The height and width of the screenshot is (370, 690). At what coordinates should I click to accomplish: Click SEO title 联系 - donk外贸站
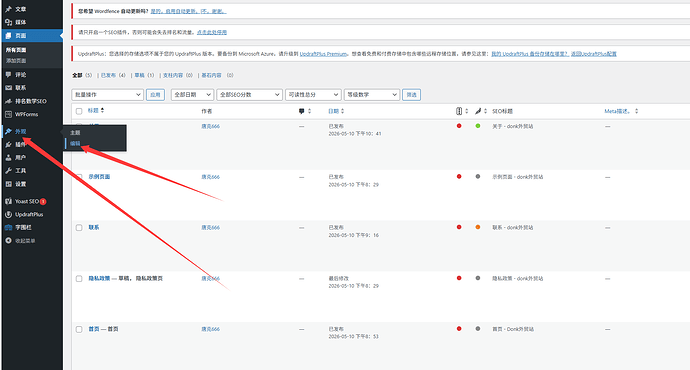pos(513,227)
